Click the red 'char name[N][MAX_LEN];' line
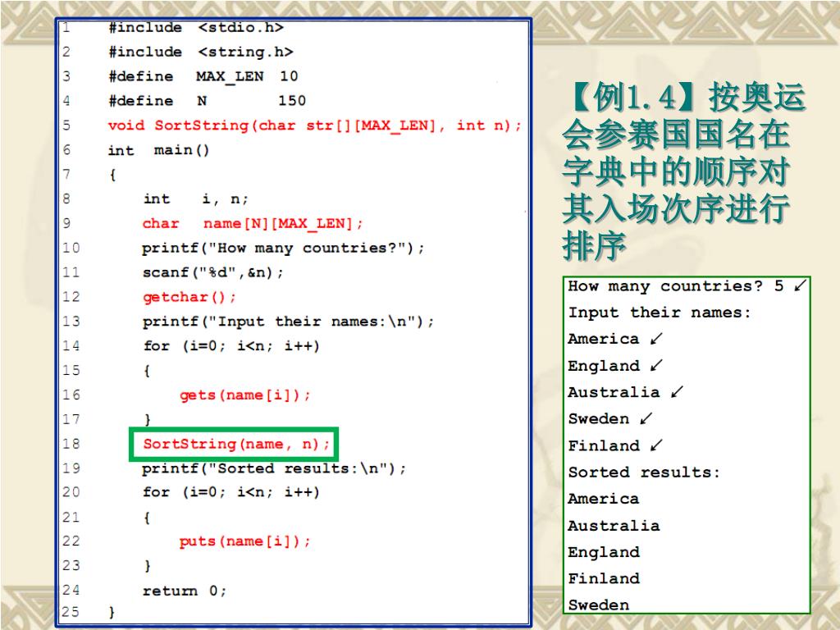Image resolution: width=840 pixels, height=630 pixels. (x=253, y=224)
